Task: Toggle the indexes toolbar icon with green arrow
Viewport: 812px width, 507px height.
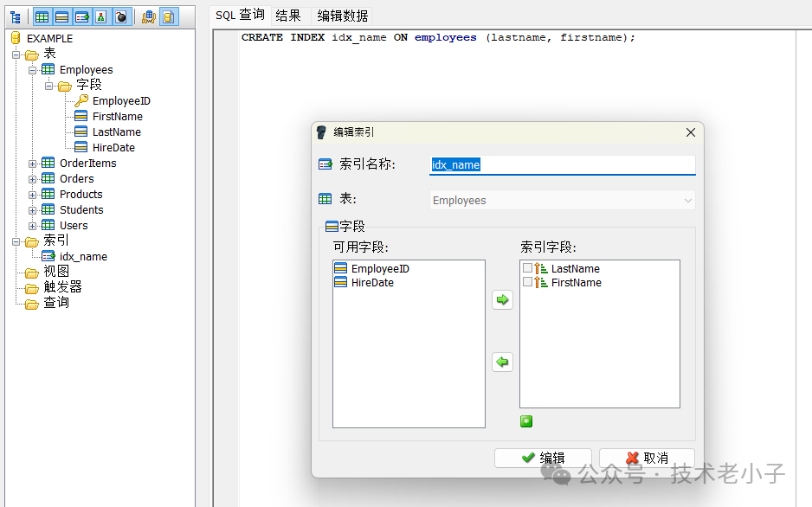Action: click(x=82, y=16)
